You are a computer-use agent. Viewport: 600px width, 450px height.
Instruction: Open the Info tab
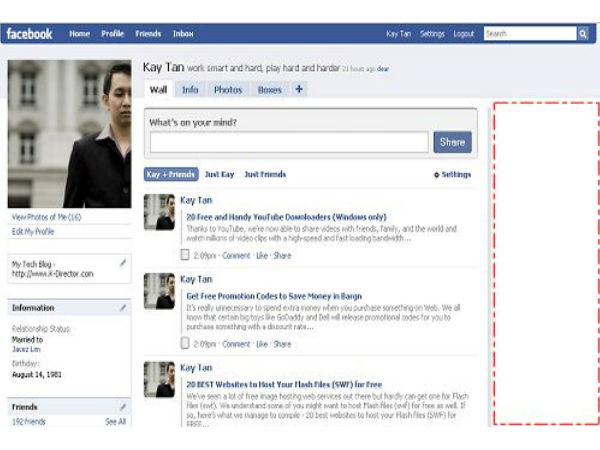point(190,89)
